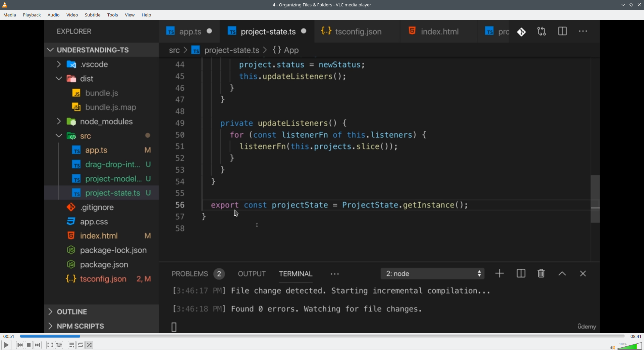Collapse the src folder
This screenshot has width=644, height=350.
101,136
